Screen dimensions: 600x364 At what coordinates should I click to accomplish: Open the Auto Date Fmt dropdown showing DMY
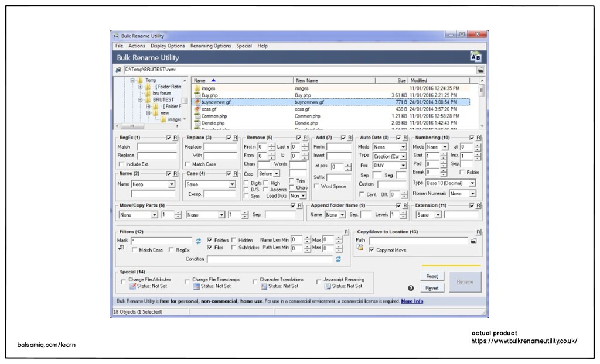click(x=403, y=166)
